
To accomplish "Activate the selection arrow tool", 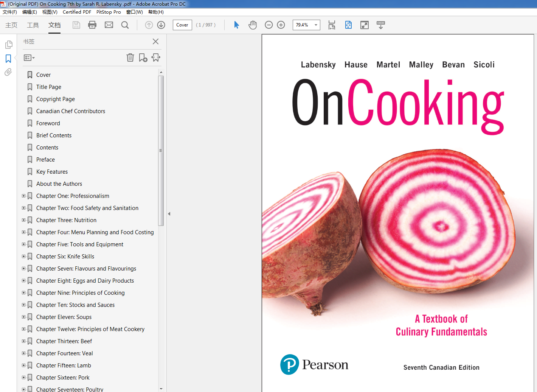I will [x=237, y=25].
